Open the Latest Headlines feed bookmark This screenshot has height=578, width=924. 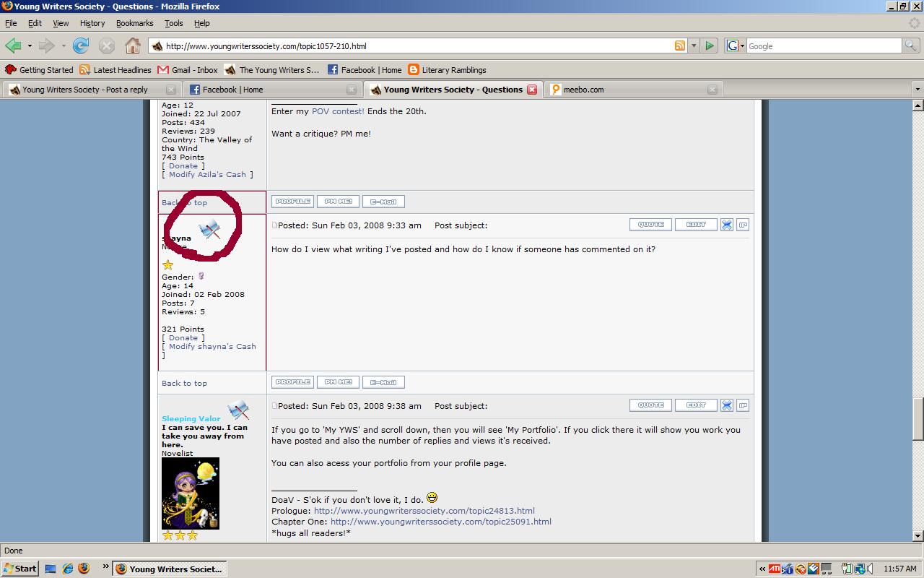115,70
